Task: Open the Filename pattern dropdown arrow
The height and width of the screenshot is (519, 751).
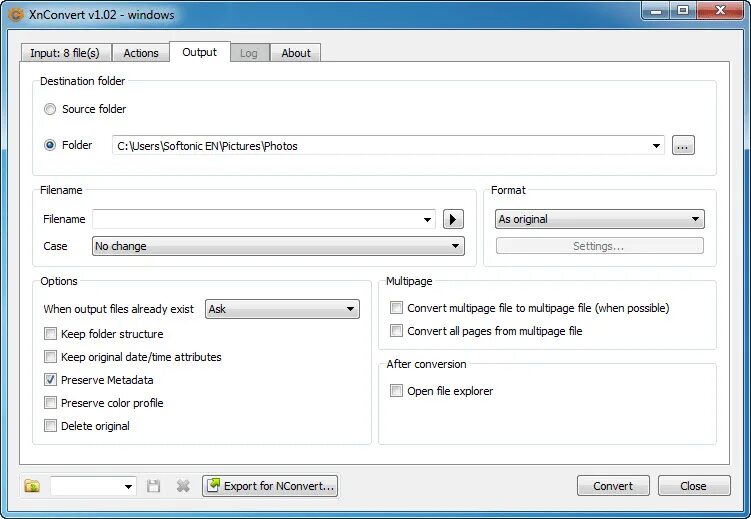Action: [427, 220]
